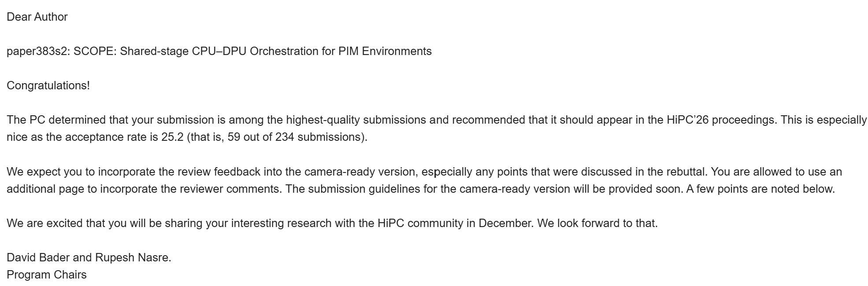Image resolution: width=868 pixels, height=286 pixels.
Task: Click the phrase 'HiPC community in December'
Action: point(455,223)
